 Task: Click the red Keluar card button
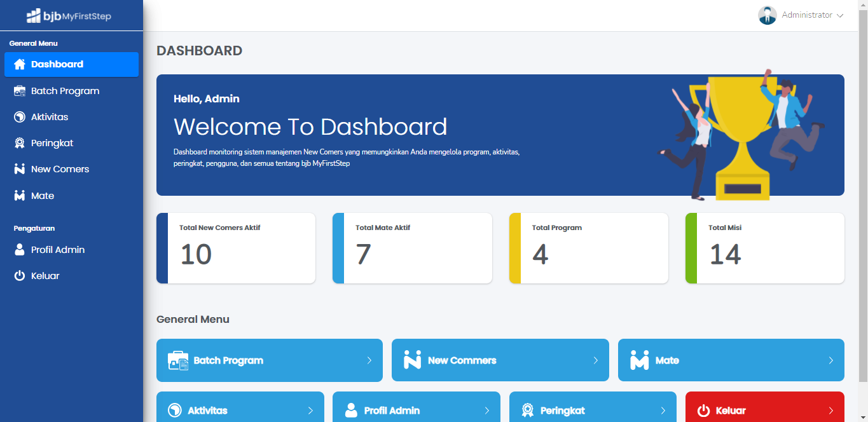[765, 407]
